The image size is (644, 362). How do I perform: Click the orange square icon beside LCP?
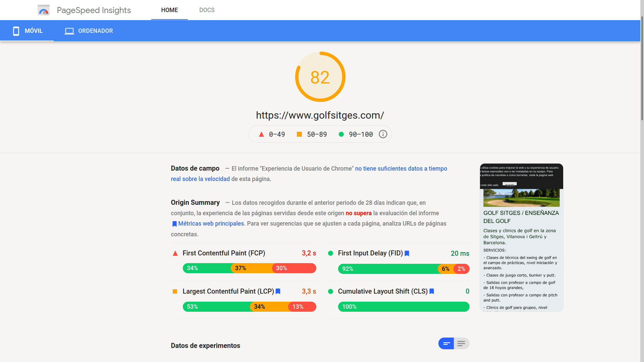click(x=175, y=292)
